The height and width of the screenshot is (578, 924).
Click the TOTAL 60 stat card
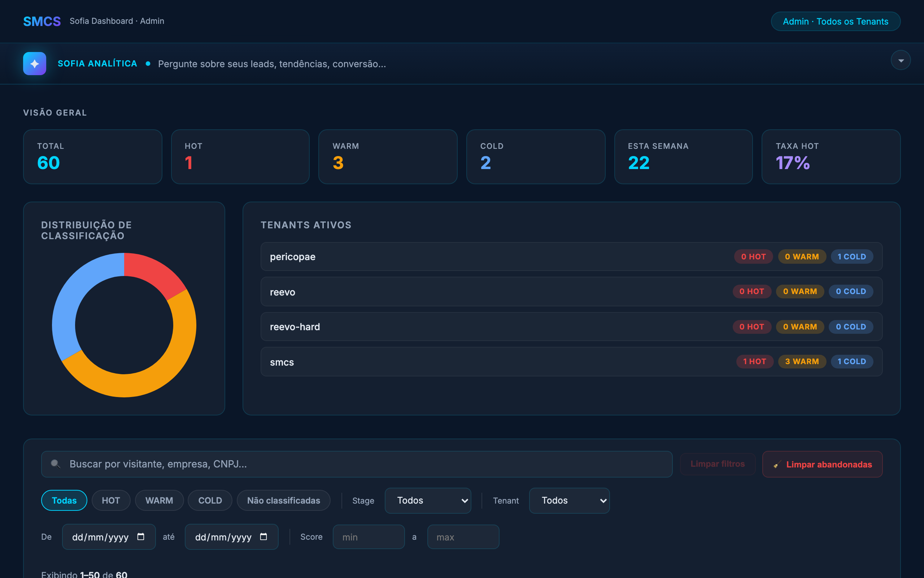[92, 157]
